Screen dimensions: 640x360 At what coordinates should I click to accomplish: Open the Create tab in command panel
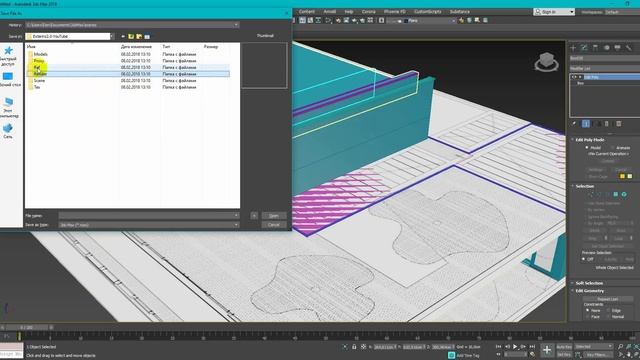[x=573, y=48]
